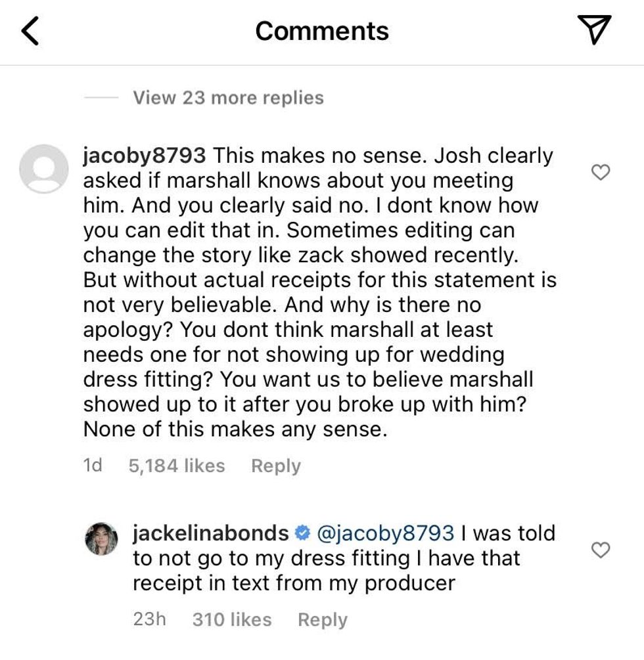This screenshot has height=660, width=644.
Task: Reply to jacoby8793's comment
Action: click(276, 465)
